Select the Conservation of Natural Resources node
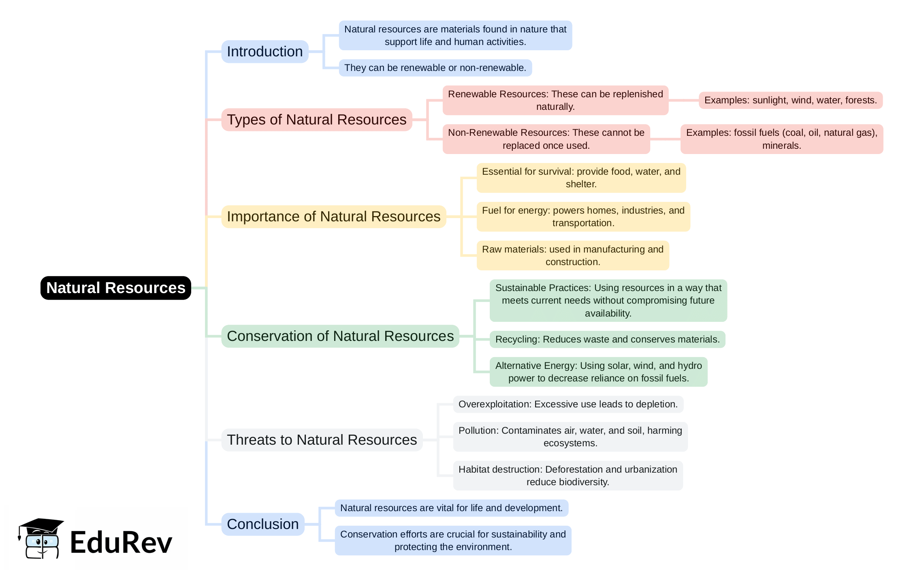The image size is (924, 576). click(x=341, y=336)
